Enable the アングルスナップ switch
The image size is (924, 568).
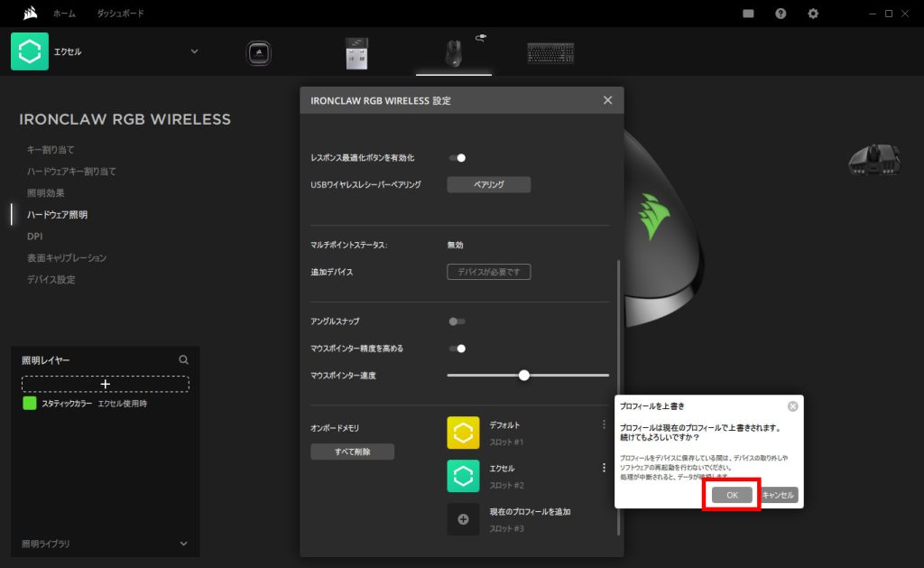(x=457, y=321)
